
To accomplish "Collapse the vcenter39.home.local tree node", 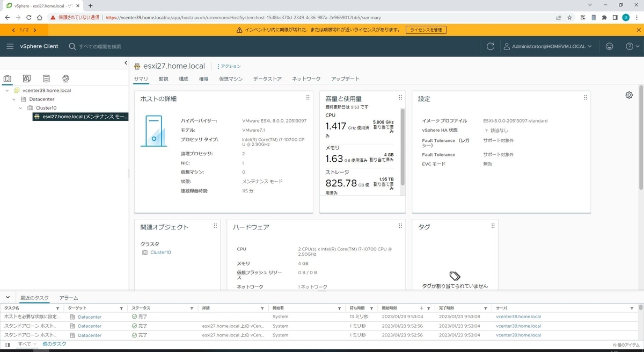I will click(7, 90).
